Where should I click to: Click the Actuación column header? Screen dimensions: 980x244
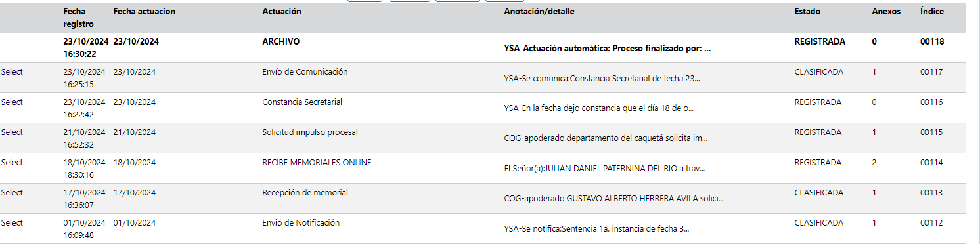pyautogui.click(x=282, y=12)
